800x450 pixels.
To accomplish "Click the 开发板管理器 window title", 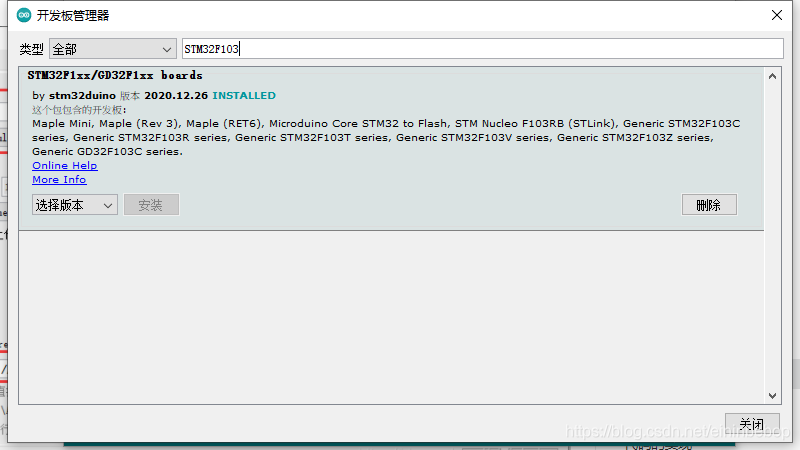I will (x=73, y=16).
